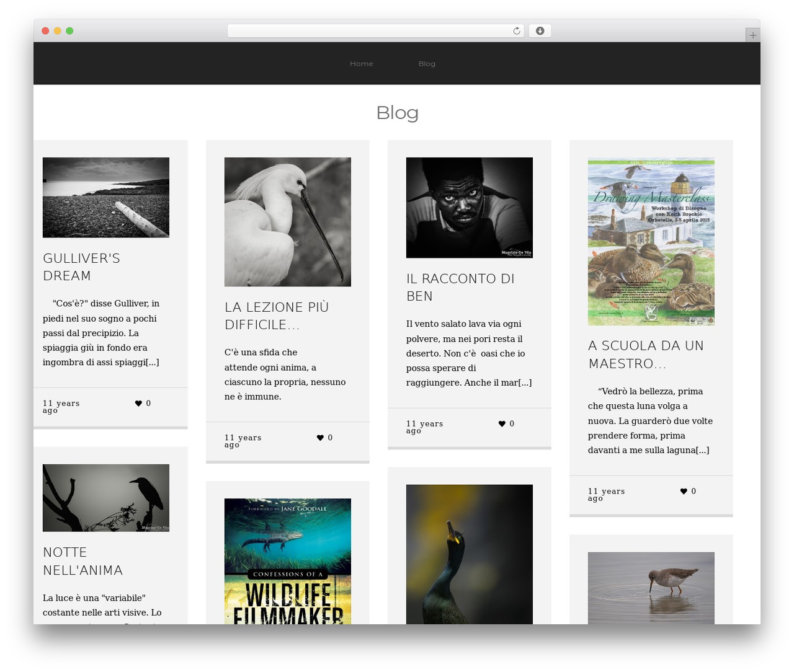Go to Home menu item
Image resolution: width=794 pixels, height=672 pixels.
point(362,64)
